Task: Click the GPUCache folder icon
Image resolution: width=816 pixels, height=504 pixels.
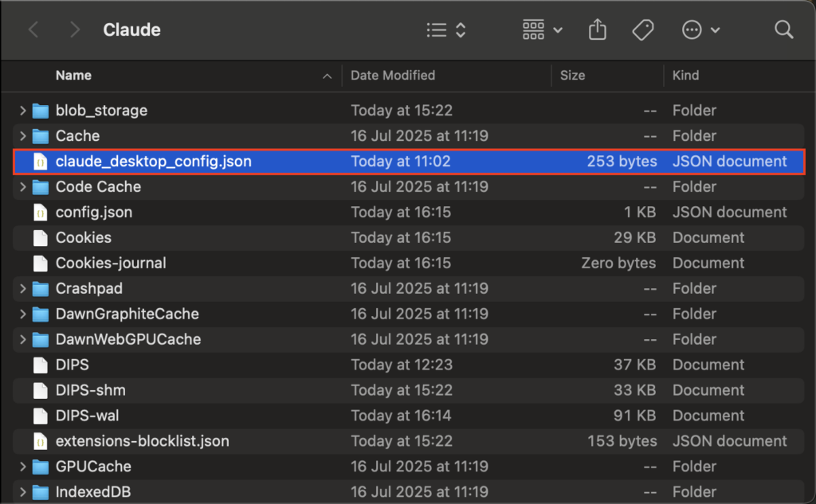Action: click(x=40, y=467)
